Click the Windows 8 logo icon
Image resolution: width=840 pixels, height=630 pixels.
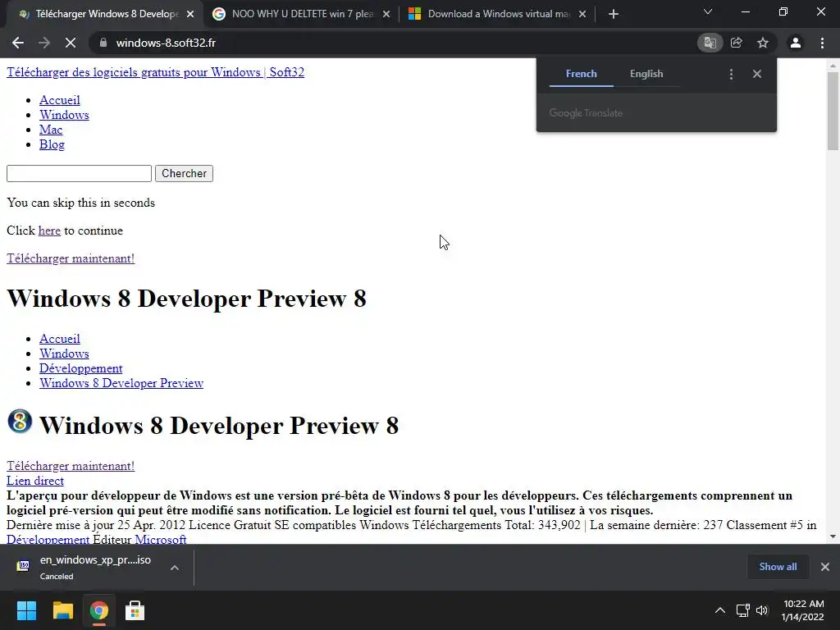(x=20, y=422)
